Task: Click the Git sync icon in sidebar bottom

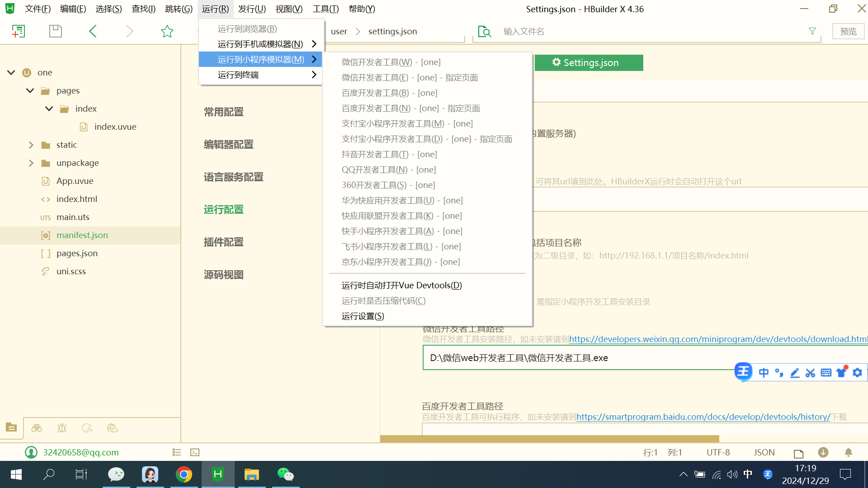Action: tap(87, 428)
